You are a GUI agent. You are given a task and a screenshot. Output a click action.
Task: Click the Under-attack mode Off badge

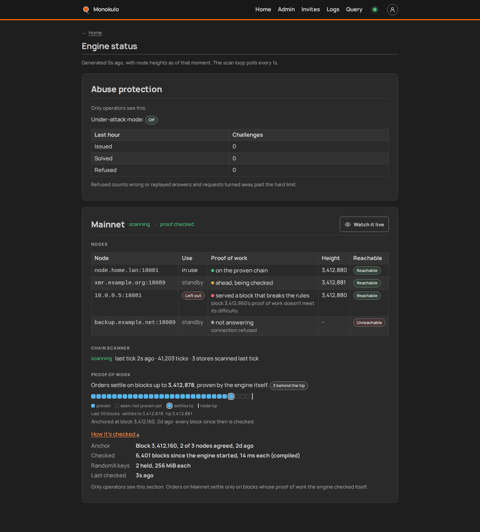pos(152,119)
